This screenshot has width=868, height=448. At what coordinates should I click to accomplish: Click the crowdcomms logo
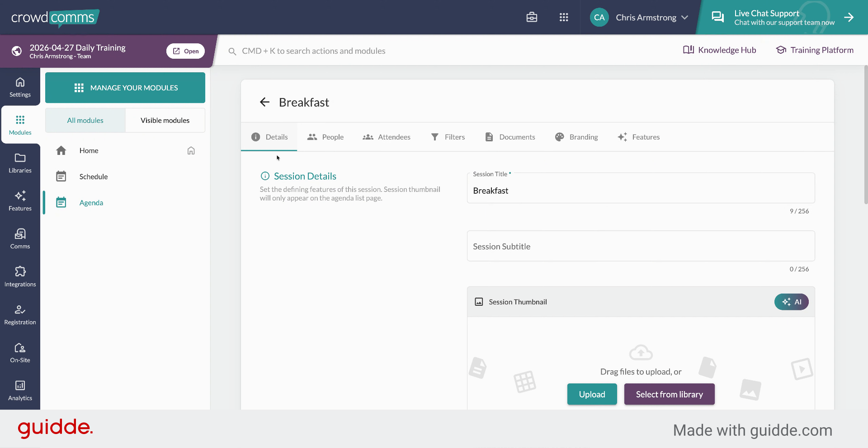click(55, 18)
